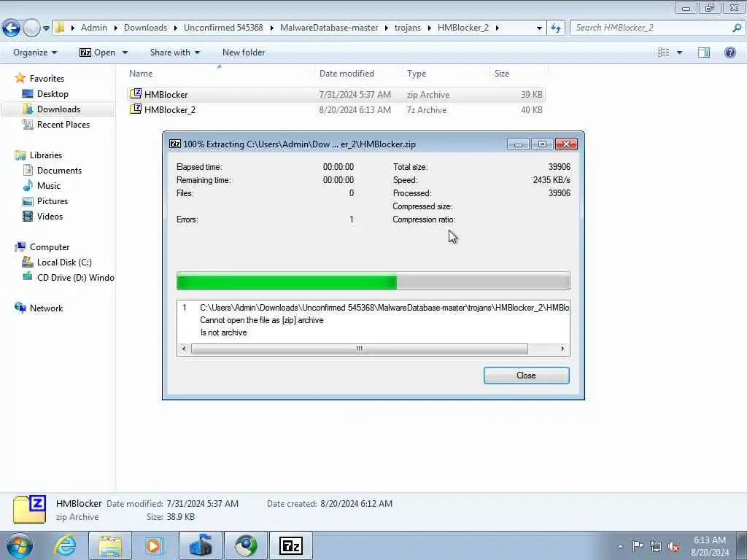Screen dimensions: 747x560
Task: Open CD Drive (D:)
Action: click(x=75, y=278)
